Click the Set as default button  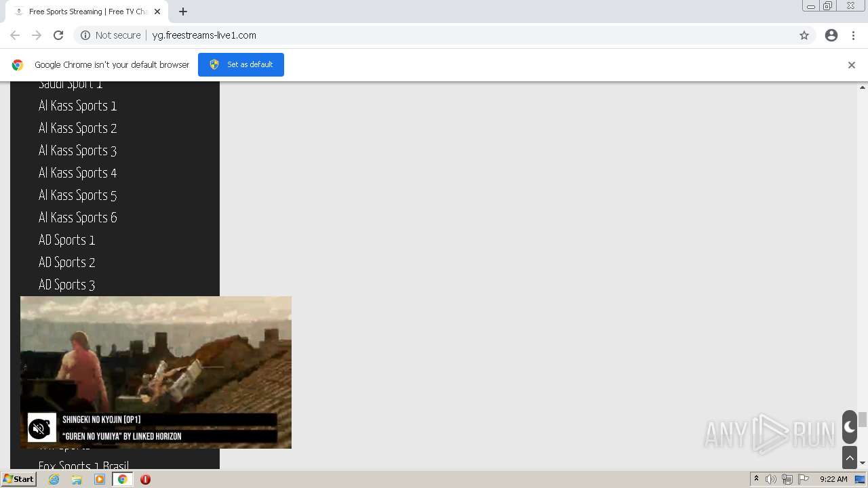pos(241,64)
